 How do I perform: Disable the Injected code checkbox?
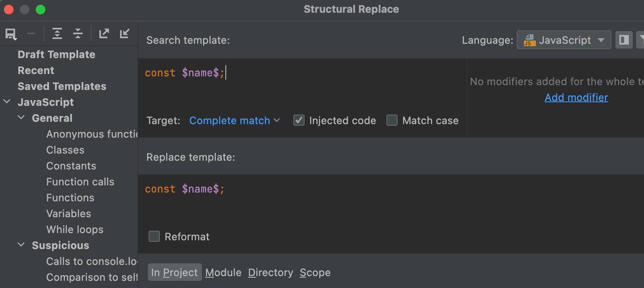299,120
